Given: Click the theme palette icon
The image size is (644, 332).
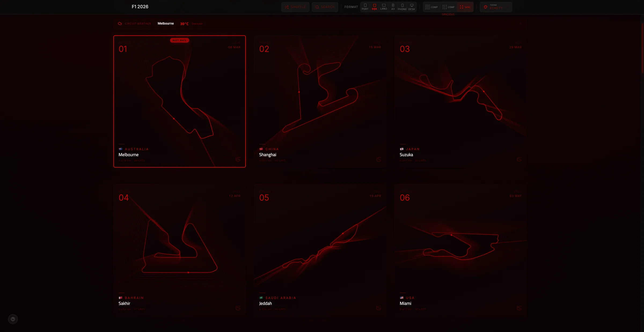Looking at the screenshot, I should (x=485, y=7).
